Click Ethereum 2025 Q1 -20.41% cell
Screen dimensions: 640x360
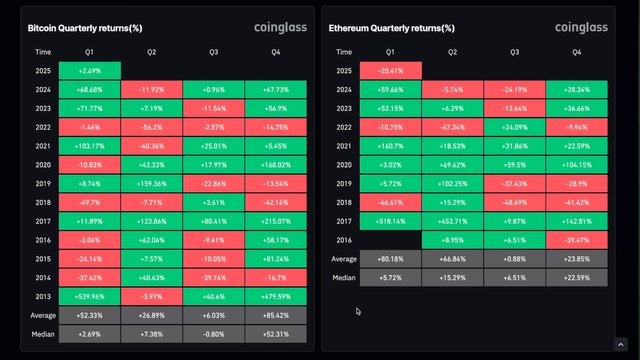pos(391,71)
